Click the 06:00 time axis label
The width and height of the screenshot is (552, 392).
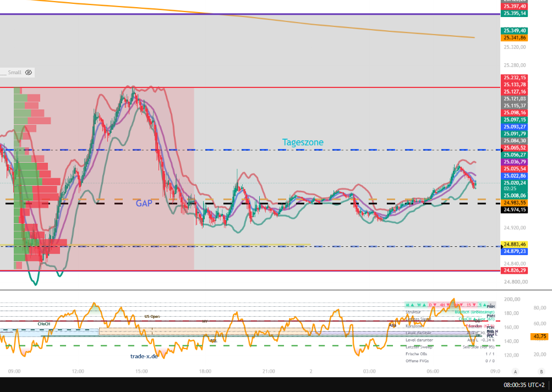(433, 371)
